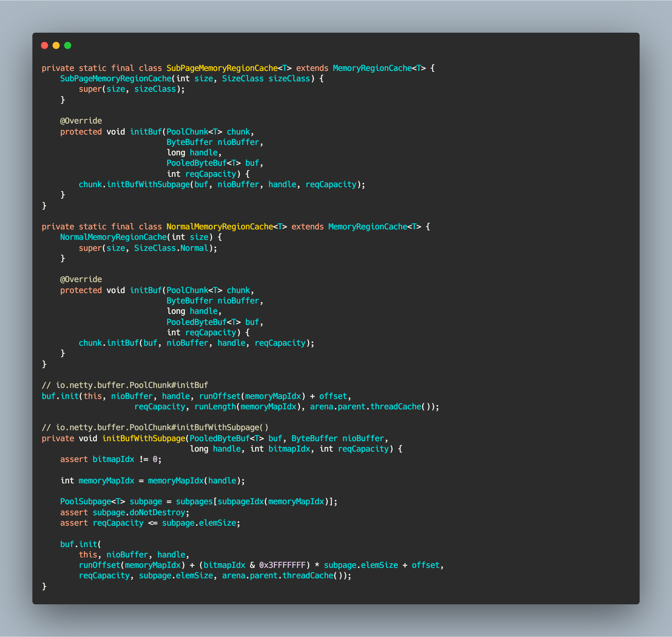Click the assert bitmapIdx != 0 line
Viewport: 672px width, 637px height.
111,459
